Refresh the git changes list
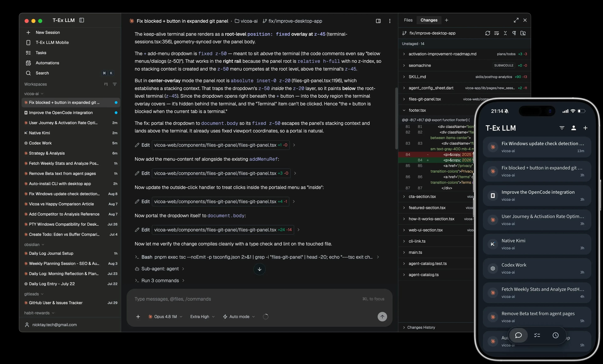Image resolution: width=603 pixels, height=364 pixels. point(487,33)
